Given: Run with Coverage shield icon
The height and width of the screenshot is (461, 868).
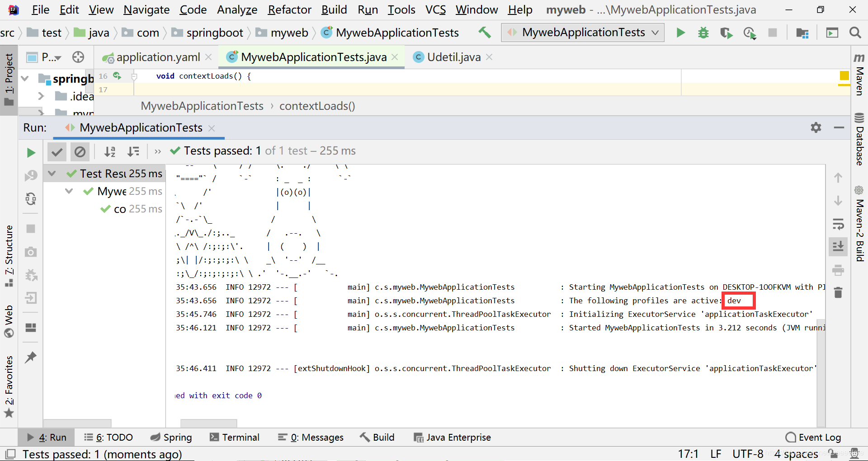Looking at the screenshot, I should point(726,33).
